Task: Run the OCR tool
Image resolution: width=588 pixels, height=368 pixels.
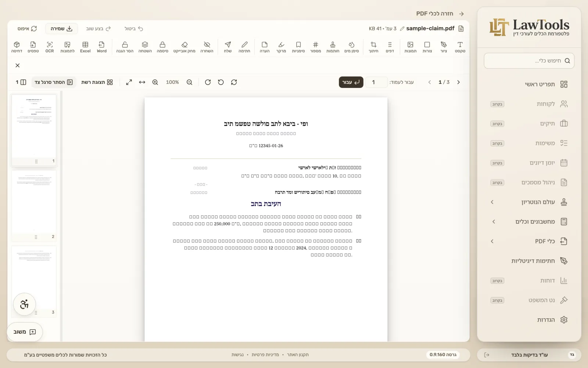Action: [x=50, y=47]
